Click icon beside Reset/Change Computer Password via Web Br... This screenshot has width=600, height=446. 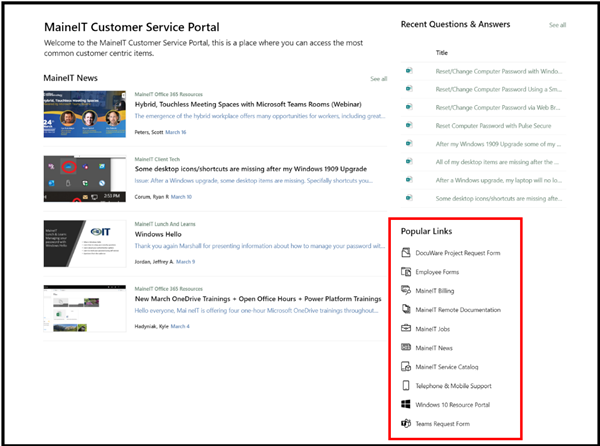point(409,107)
